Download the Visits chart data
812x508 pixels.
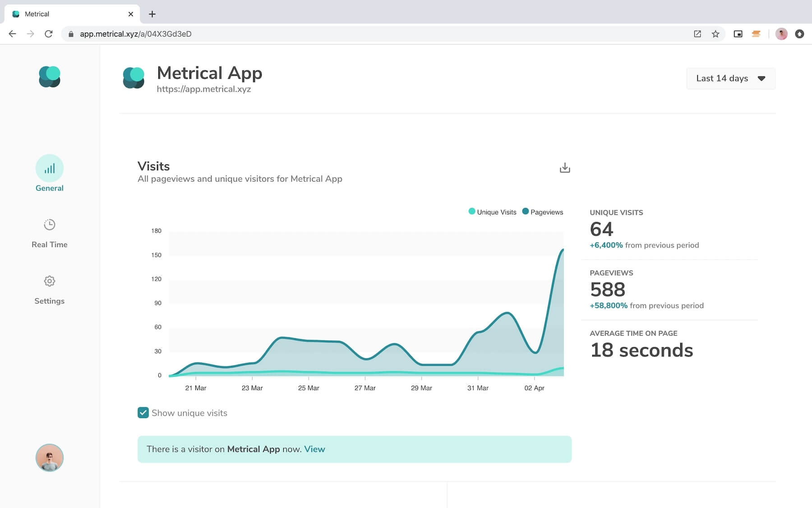point(565,168)
